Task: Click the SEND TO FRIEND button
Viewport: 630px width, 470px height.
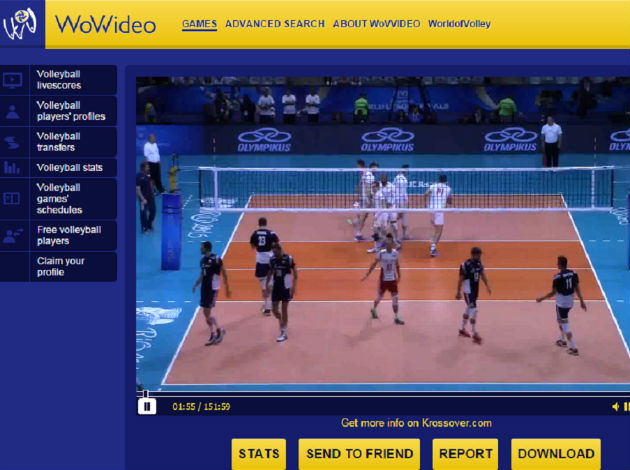Action: pyautogui.click(x=359, y=454)
